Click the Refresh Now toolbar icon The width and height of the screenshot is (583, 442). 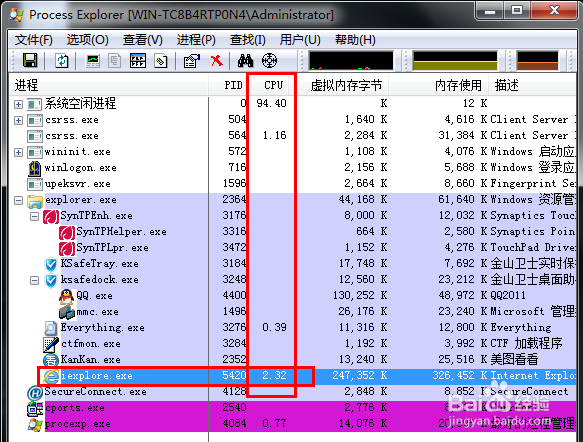pyautogui.click(x=61, y=60)
